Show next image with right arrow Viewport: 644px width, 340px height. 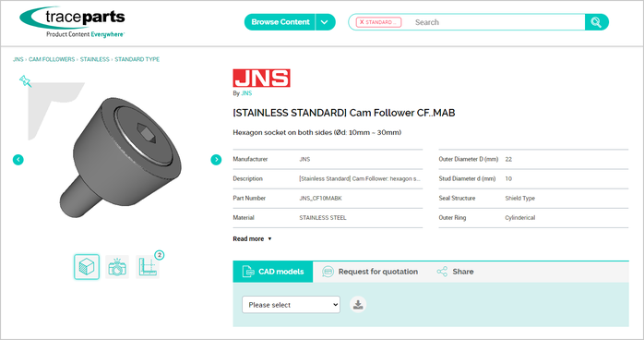pyautogui.click(x=216, y=160)
